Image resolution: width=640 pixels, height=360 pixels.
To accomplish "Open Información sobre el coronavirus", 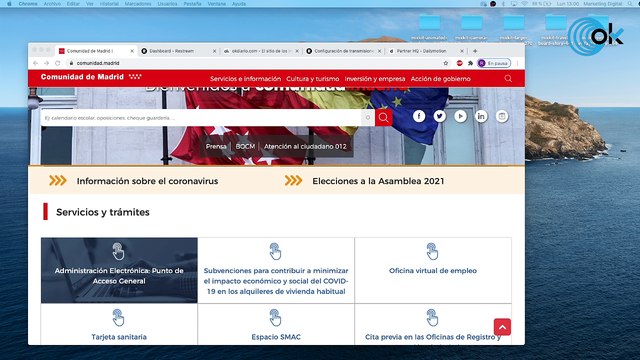I will (x=147, y=181).
